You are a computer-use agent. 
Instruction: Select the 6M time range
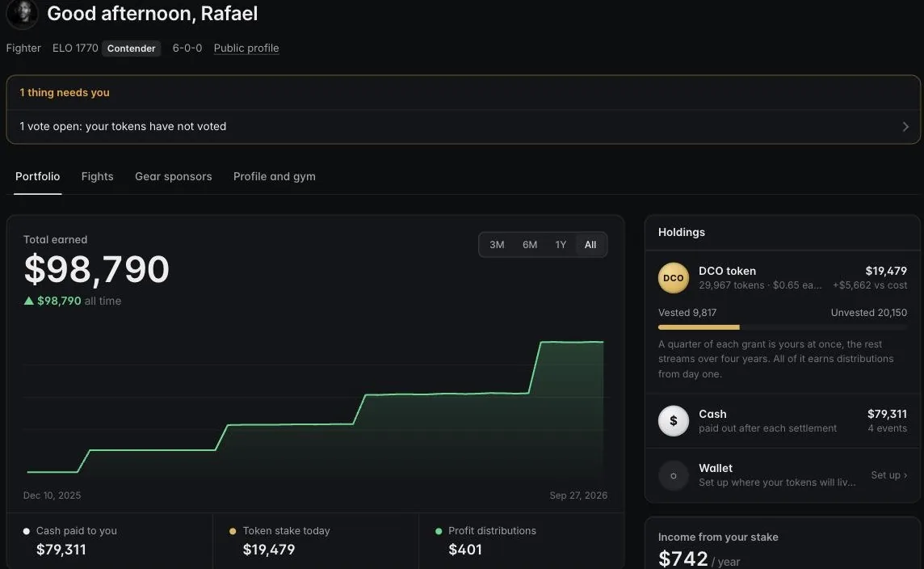[530, 245]
